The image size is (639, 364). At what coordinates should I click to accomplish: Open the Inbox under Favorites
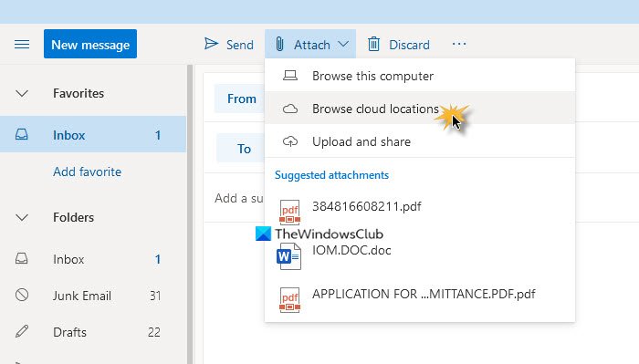pos(93,134)
